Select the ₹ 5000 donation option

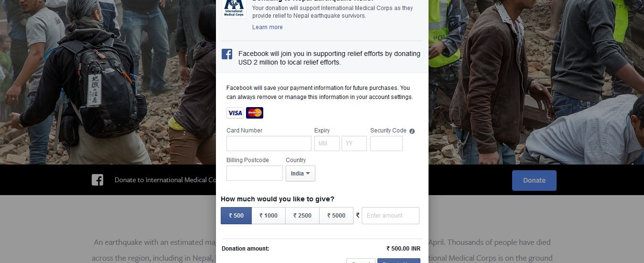336,216
